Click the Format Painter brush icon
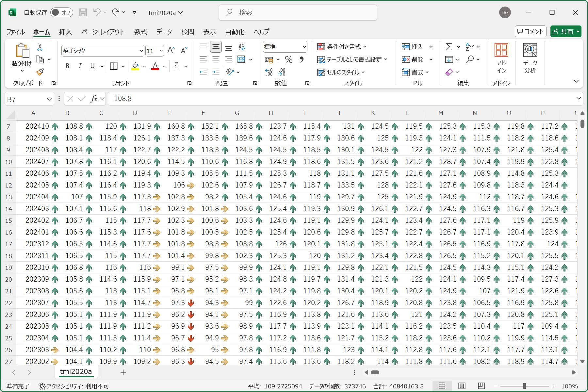Viewport: 588px width, 392px height. click(x=40, y=72)
